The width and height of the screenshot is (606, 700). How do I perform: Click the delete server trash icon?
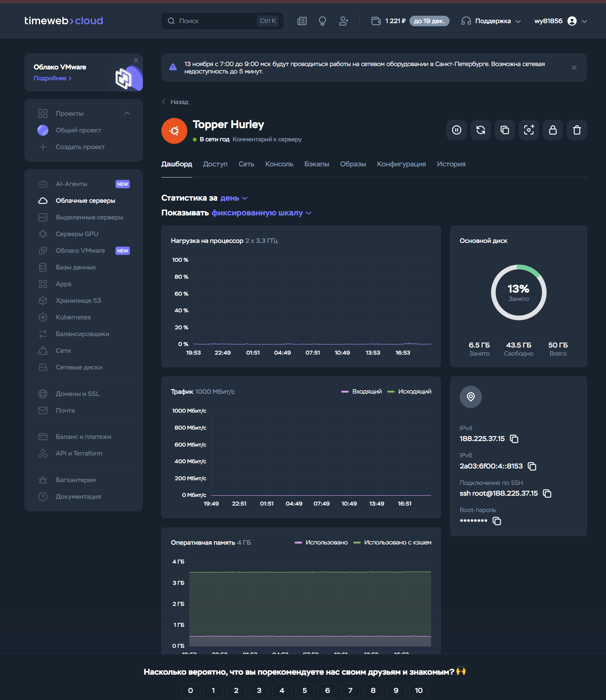click(577, 130)
